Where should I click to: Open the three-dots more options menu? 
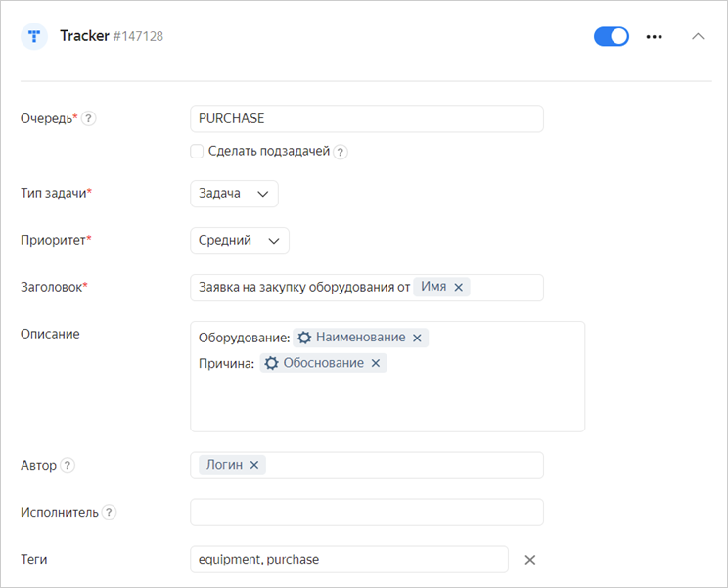click(655, 37)
